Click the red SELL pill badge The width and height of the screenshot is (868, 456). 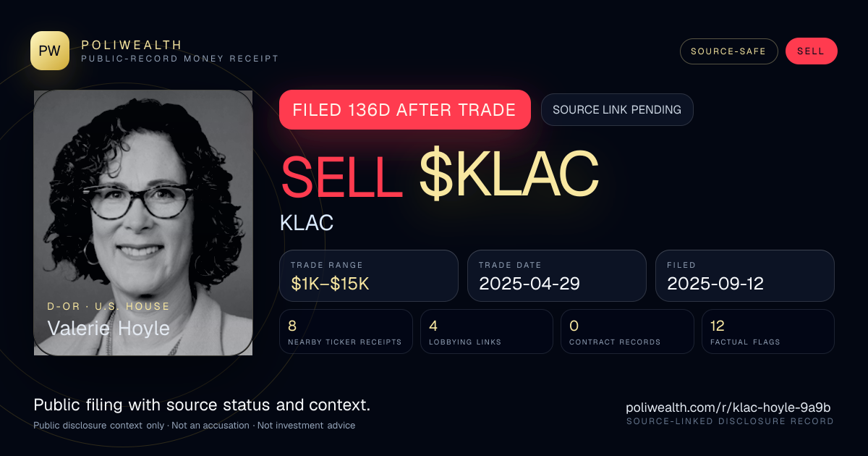(x=811, y=51)
